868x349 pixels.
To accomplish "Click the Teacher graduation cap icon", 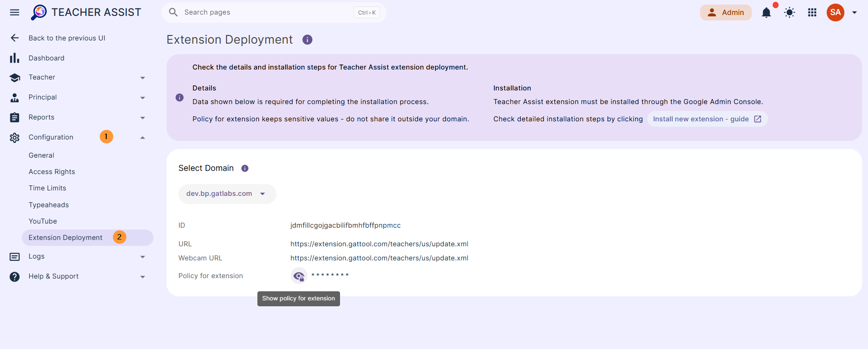I will (15, 78).
